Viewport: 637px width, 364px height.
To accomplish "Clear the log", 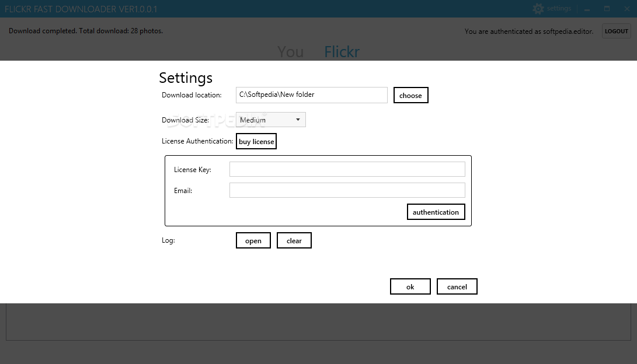I will pyautogui.click(x=294, y=241).
